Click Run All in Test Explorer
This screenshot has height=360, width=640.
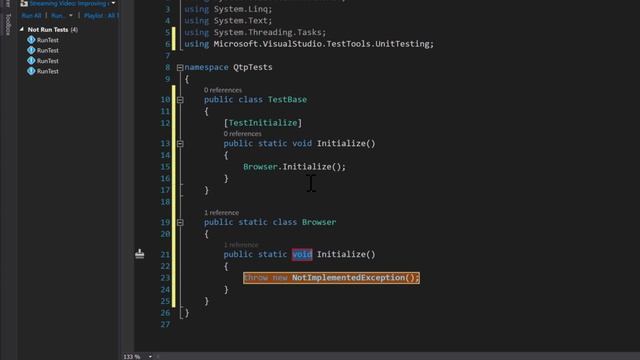click(x=31, y=16)
